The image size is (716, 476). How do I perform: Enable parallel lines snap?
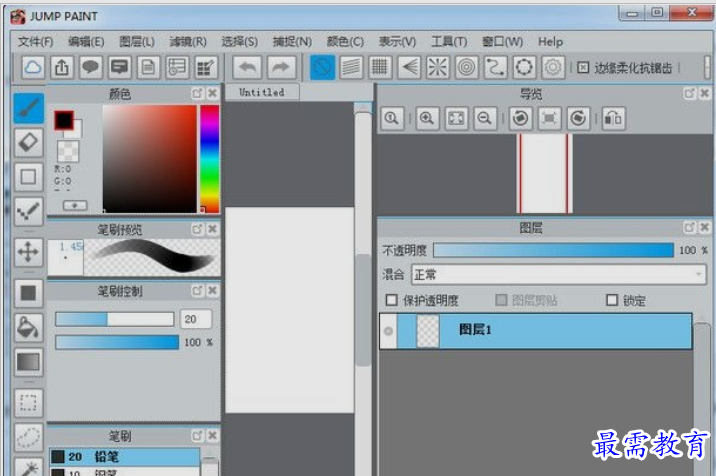(351, 68)
